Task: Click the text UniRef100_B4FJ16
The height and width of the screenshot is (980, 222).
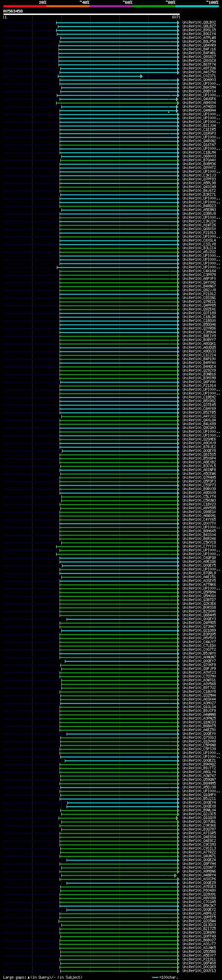Action: (x=199, y=49)
